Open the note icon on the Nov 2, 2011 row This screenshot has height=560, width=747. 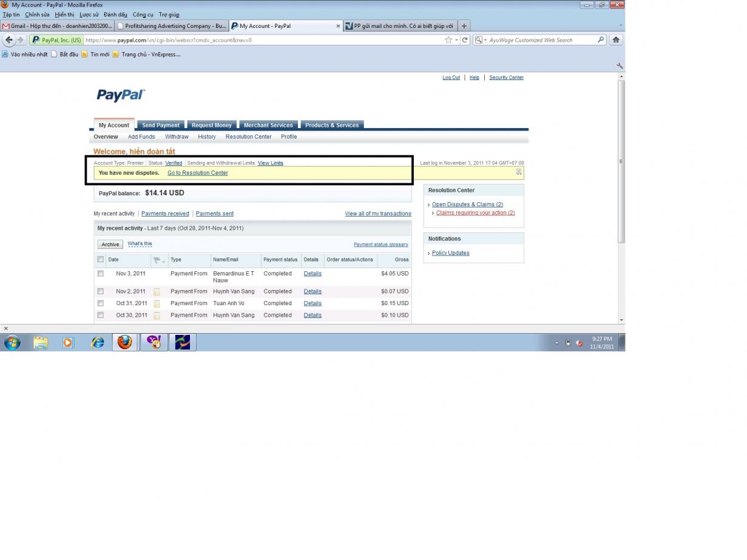pyautogui.click(x=157, y=292)
